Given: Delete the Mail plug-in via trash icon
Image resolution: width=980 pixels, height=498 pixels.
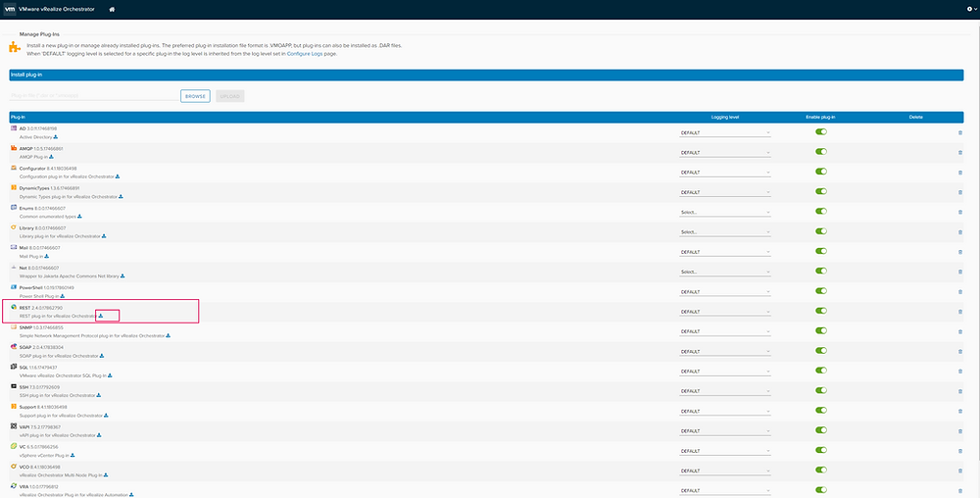Looking at the screenshot, I should click(960, 252).
